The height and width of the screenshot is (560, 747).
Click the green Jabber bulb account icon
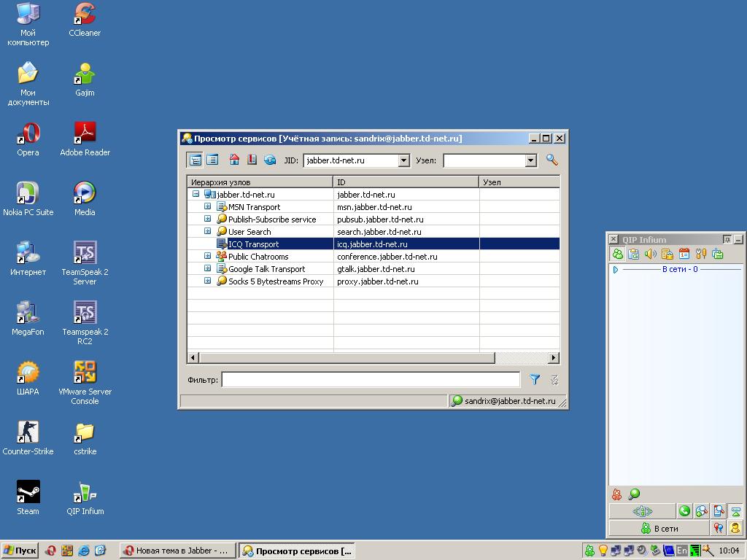click(634, 494)
